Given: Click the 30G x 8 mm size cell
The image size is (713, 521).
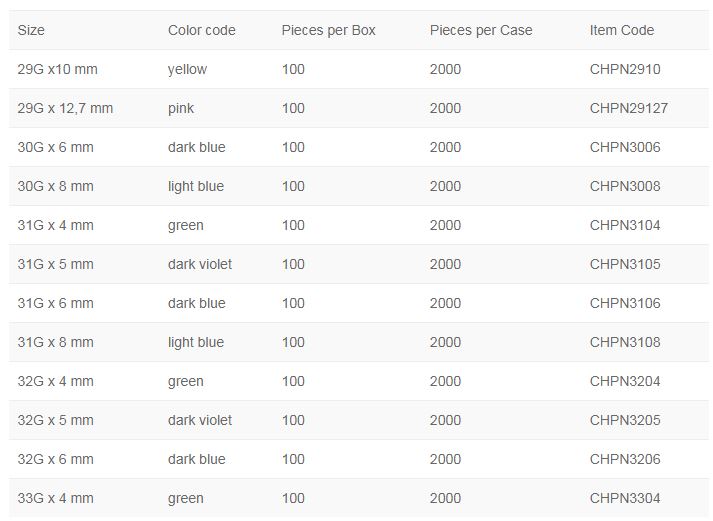Looking at the screenshot, I should [56, 186].
